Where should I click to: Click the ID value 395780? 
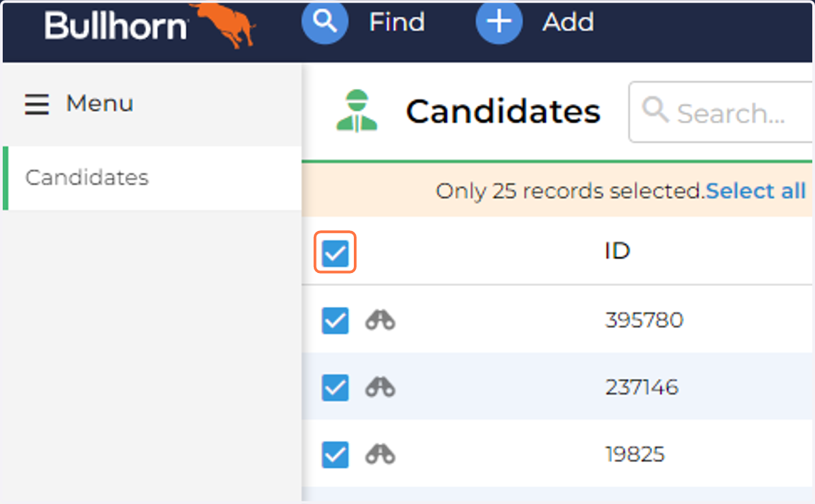(644, 320)
